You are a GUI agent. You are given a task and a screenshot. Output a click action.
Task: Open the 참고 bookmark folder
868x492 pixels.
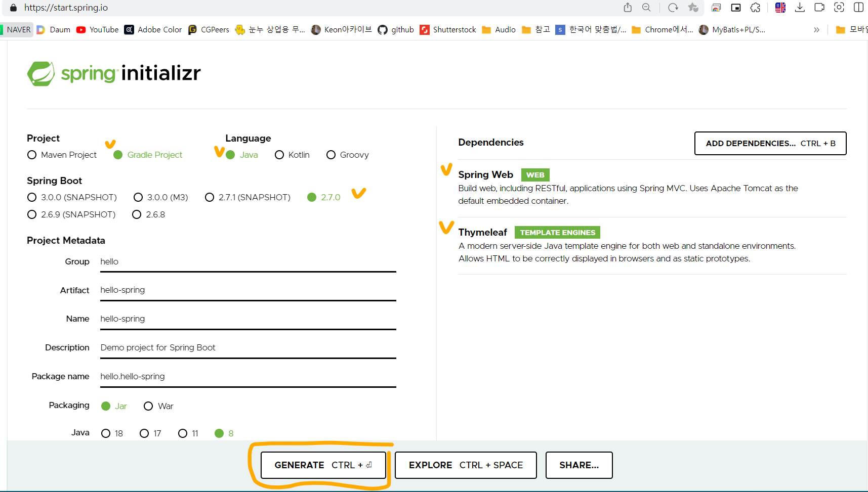click(x=535, y=30)
